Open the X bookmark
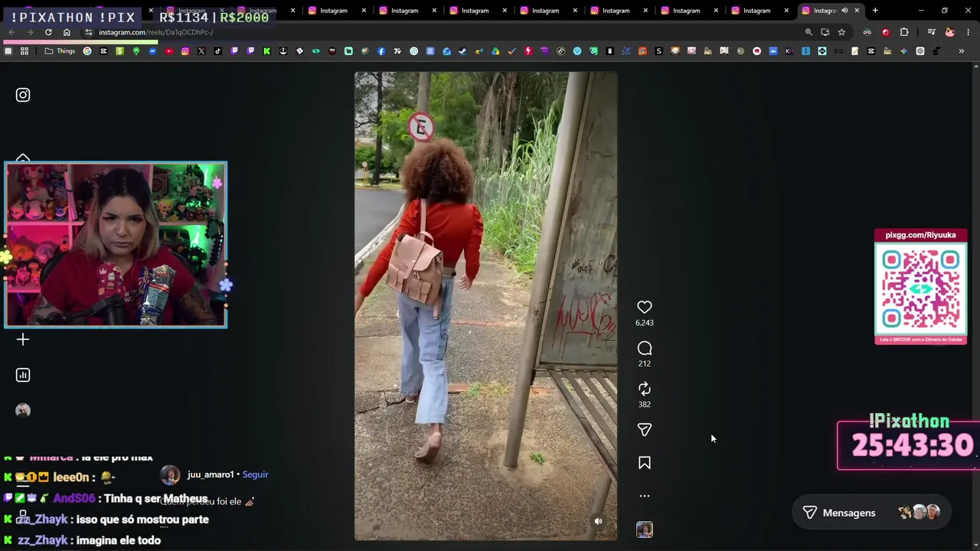The width and height of the screenshot is (980, 551). click(201, 51)
